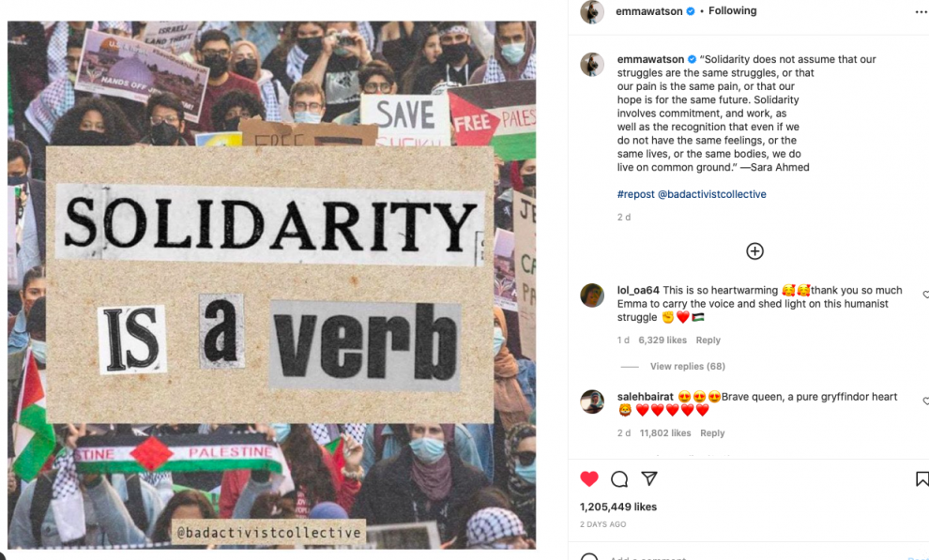
Task: Toggle the Following button
Action: [732, 10]
